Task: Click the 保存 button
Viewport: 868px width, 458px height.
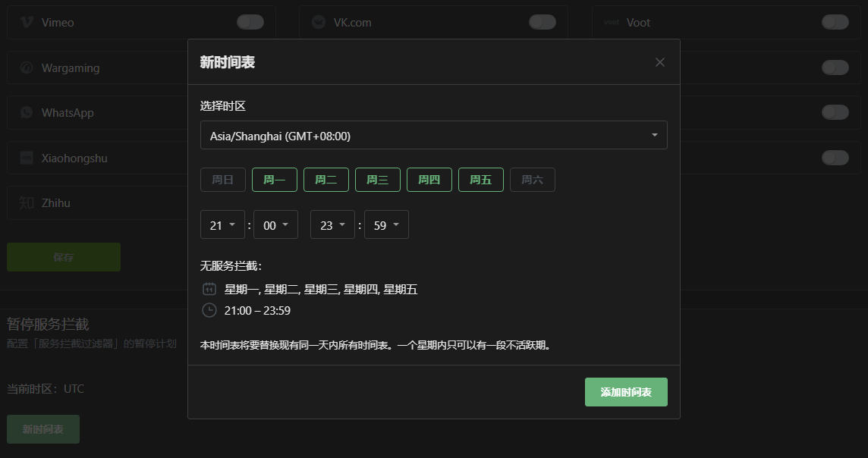Action: tap(63, 257)
